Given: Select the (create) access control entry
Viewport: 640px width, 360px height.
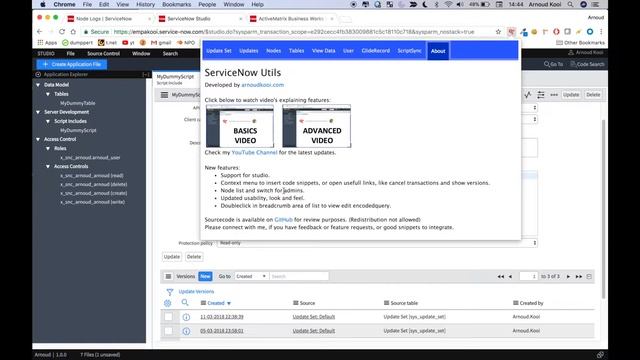Looking at the screenshot, I should 93,193.
